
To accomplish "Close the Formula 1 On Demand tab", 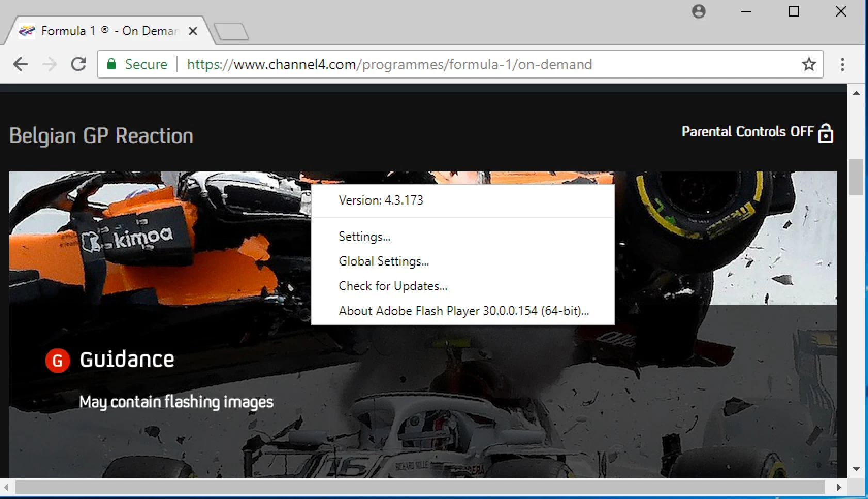I will (193, 31).
